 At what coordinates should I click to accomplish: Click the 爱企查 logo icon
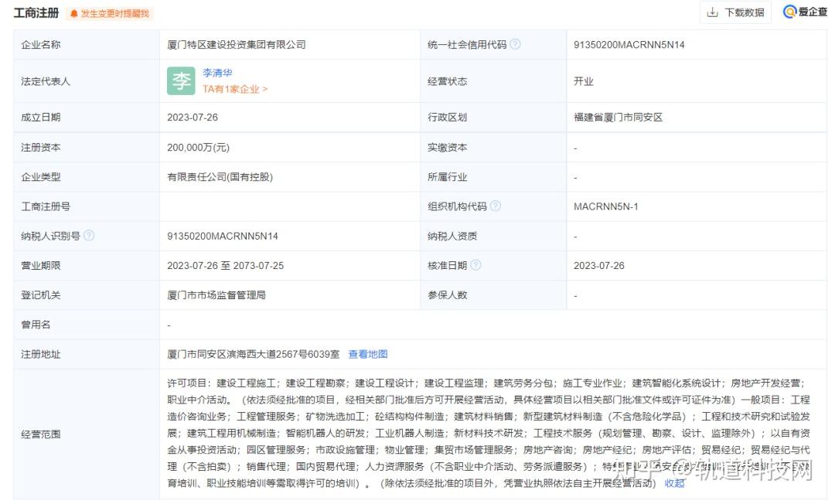click(789, 12)
